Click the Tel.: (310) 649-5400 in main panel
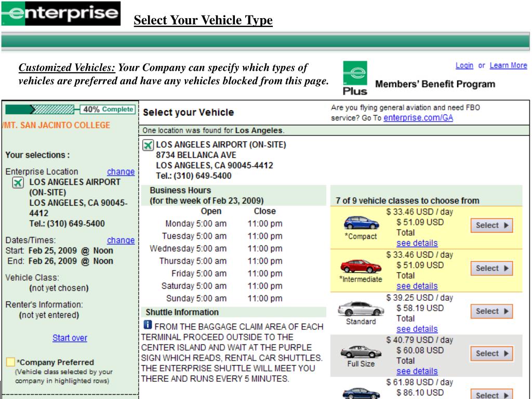 click(194, 176)
